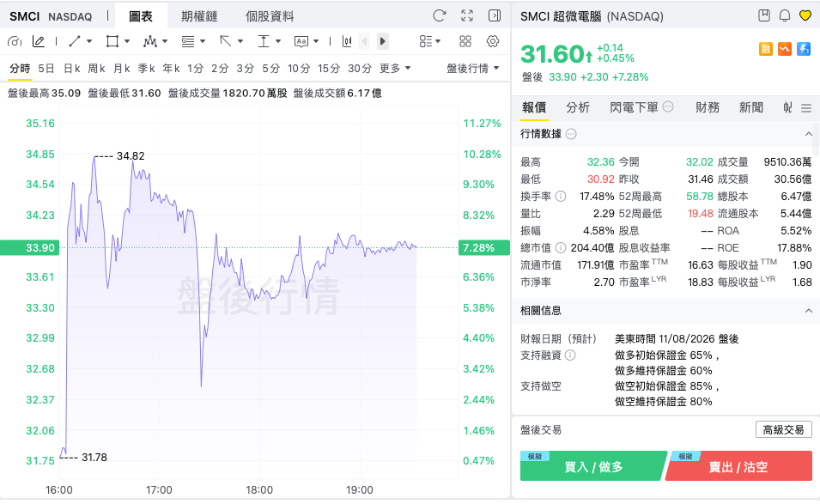Select the 月k timeframe
Image resolution: width=820 pixels, height=504 pixels.
point(121,69)
